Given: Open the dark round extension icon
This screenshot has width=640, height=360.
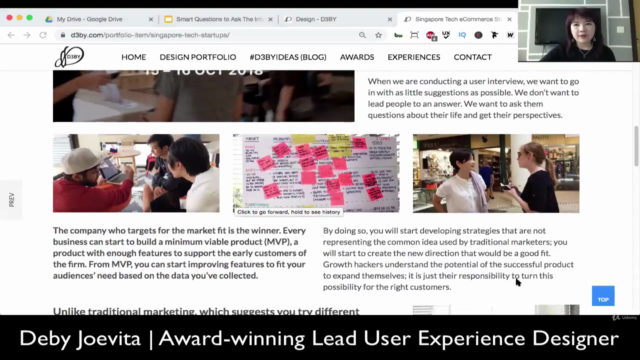Looking at the screenshot, I should pos(478,35).
